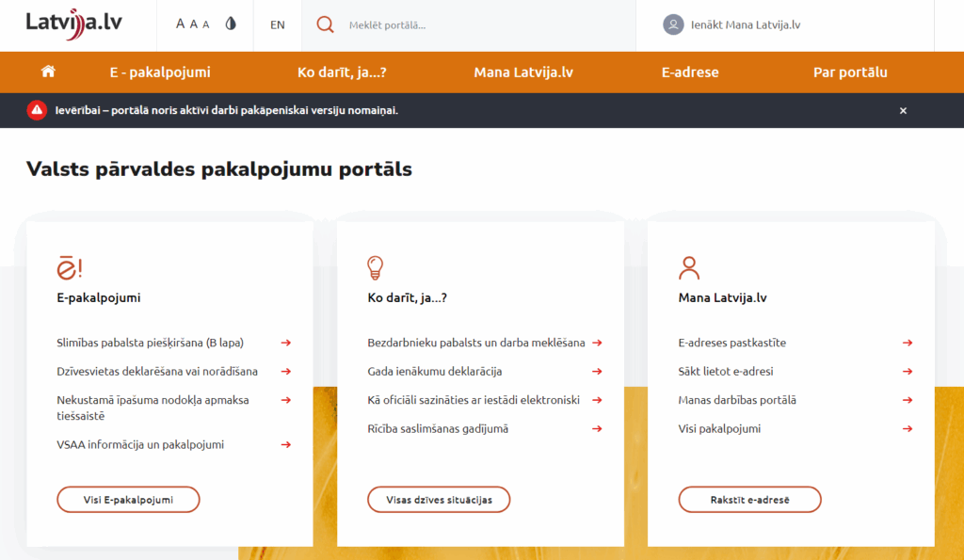Click the E-pakalpojumi exclamation icon
The image size is (964, 560).
tap(69, 268)
